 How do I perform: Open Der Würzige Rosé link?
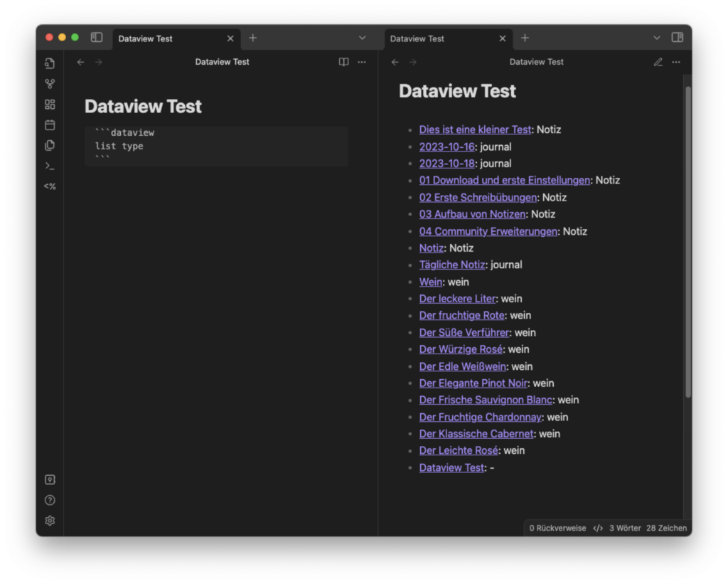tap(461, 349)
